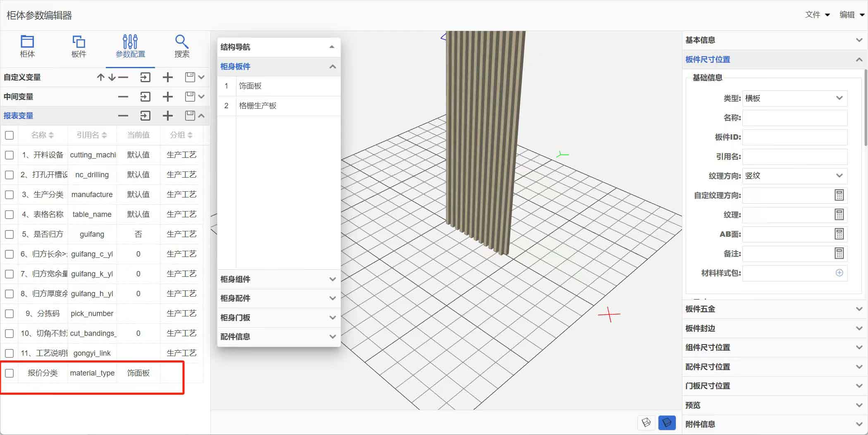Viewport: 868px width, 435px height.
Task: Click the import icon in 中间变量 row
Action: [145, 97]
